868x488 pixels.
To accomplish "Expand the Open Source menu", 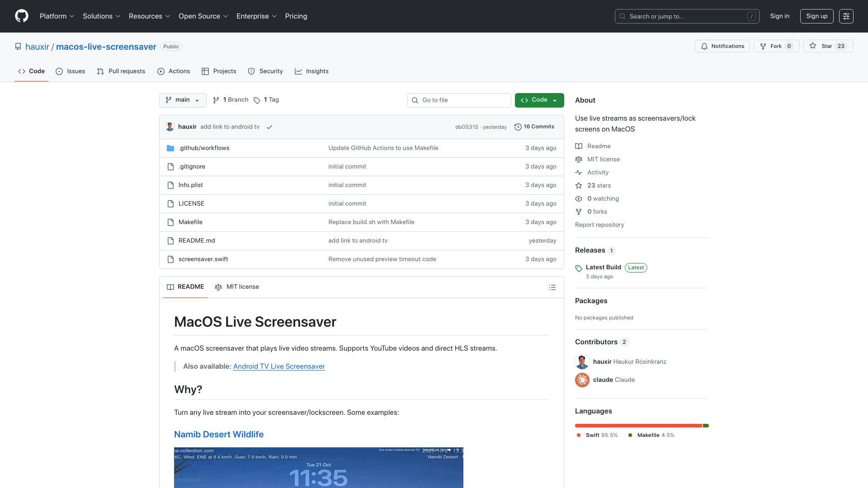I will (x=203, y=16).
